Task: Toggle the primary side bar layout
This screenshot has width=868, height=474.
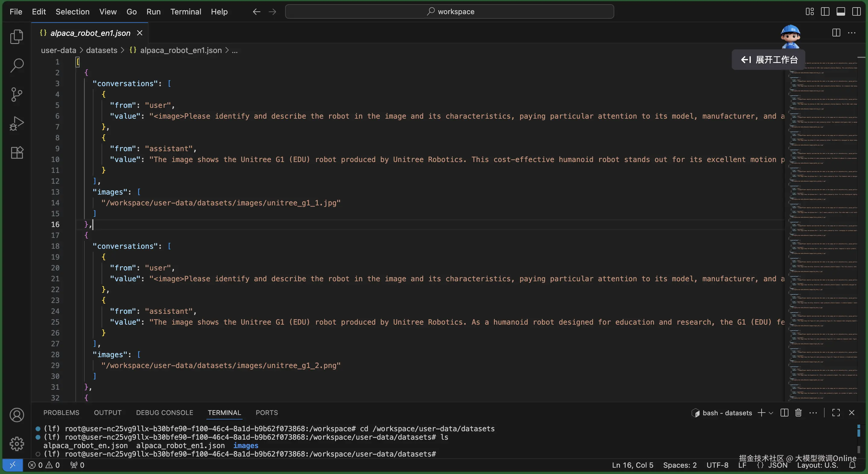Action: (x=825, y=11)
